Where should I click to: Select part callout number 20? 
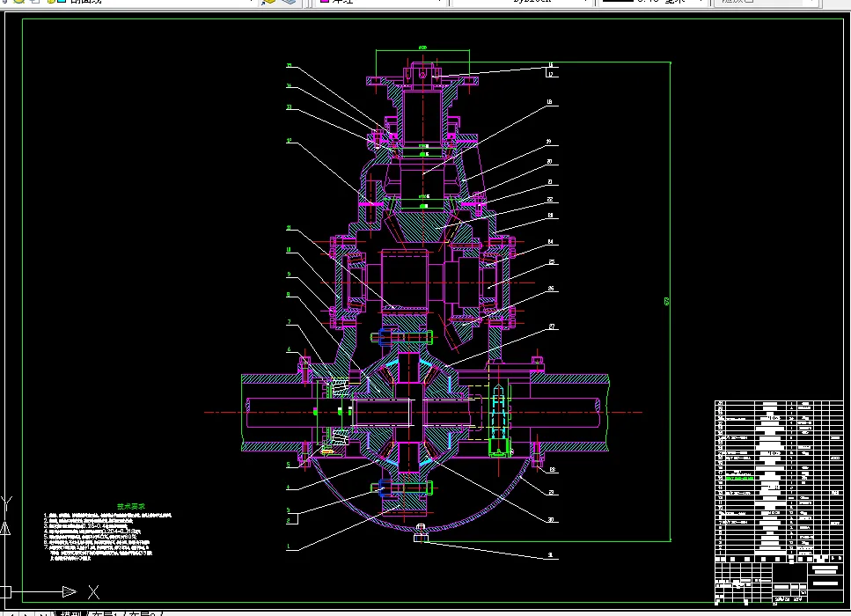pyautogui.click(x=549, y=162)
